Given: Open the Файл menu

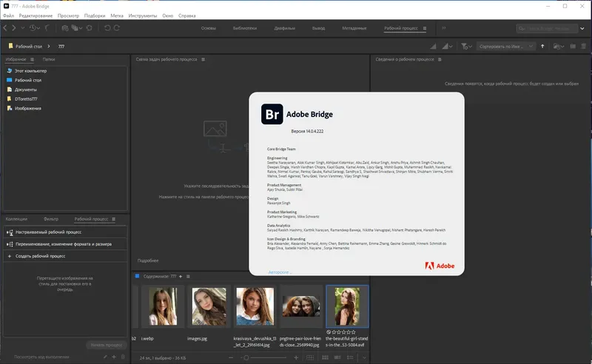Looking at the screenshot, I should pos(8,16).
